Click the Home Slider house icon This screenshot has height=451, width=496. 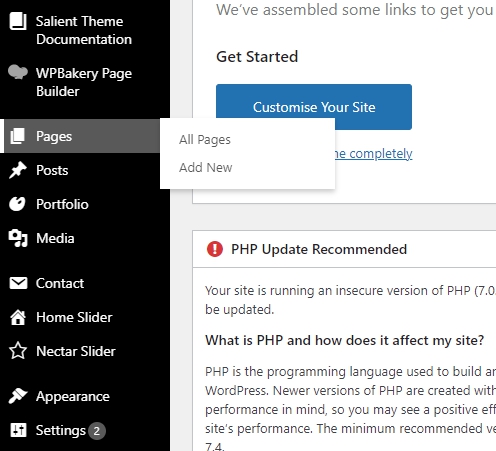pyautogui.click(x=18, y=317)
